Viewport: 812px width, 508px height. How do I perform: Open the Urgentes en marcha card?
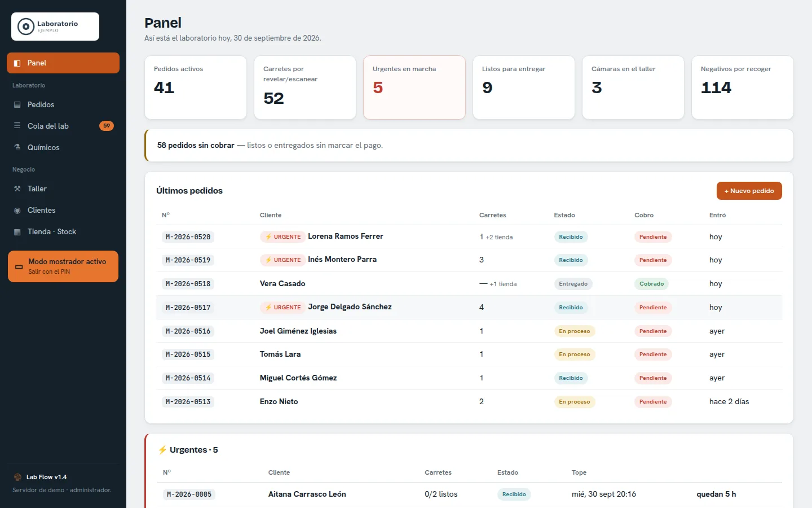click(414, 87)
